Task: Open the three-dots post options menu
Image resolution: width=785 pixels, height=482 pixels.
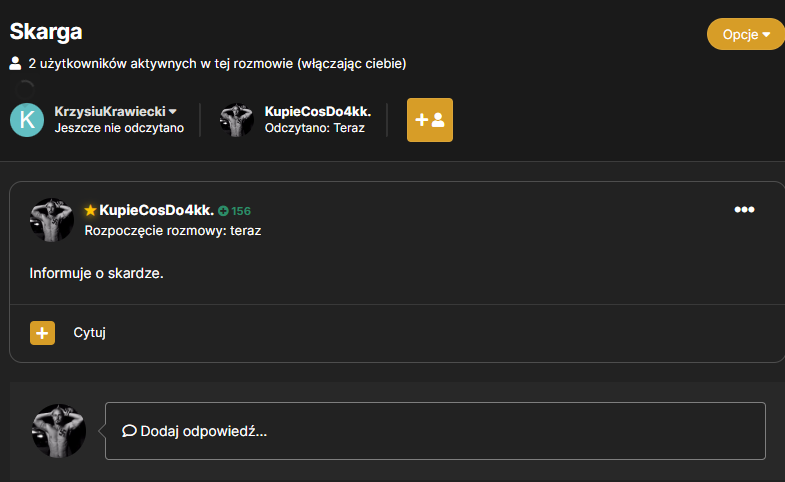Action: [744, 210]
